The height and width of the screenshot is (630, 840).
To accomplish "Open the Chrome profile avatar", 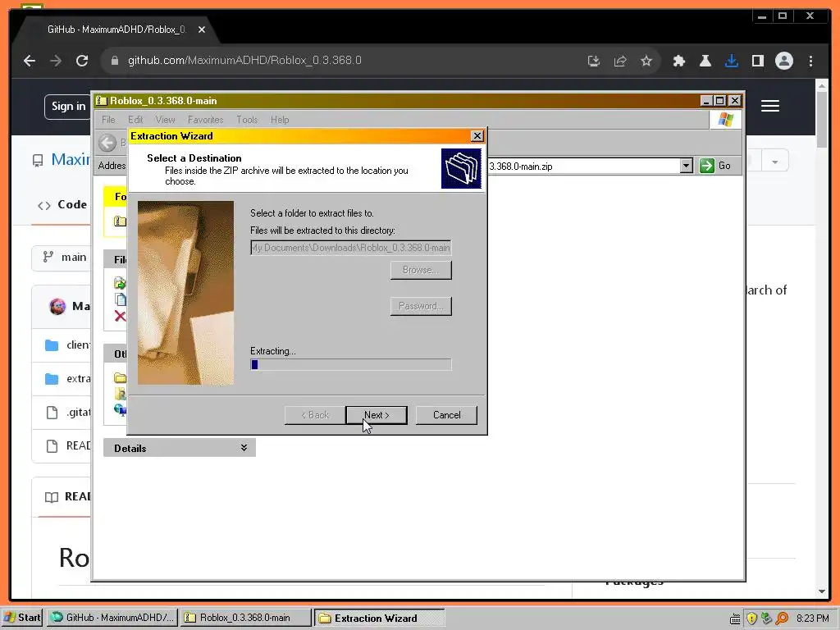I will pyautogui.click(x=783, y=61).
